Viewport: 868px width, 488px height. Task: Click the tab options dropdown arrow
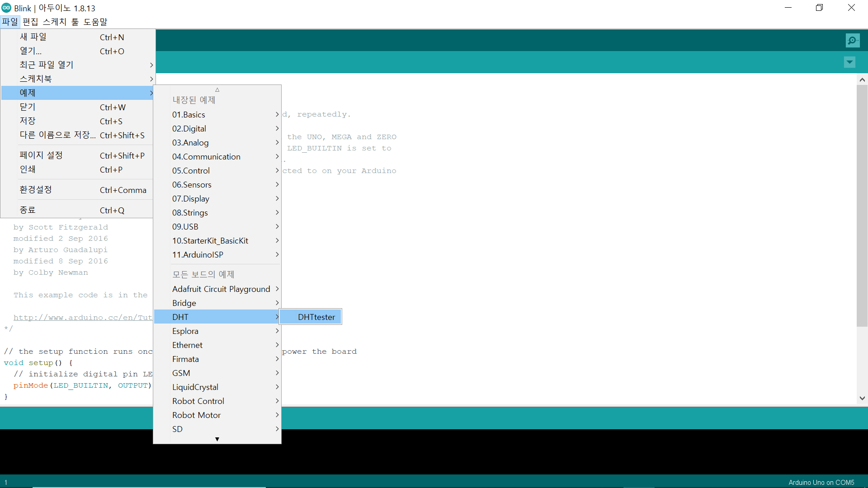coord(849,62)
